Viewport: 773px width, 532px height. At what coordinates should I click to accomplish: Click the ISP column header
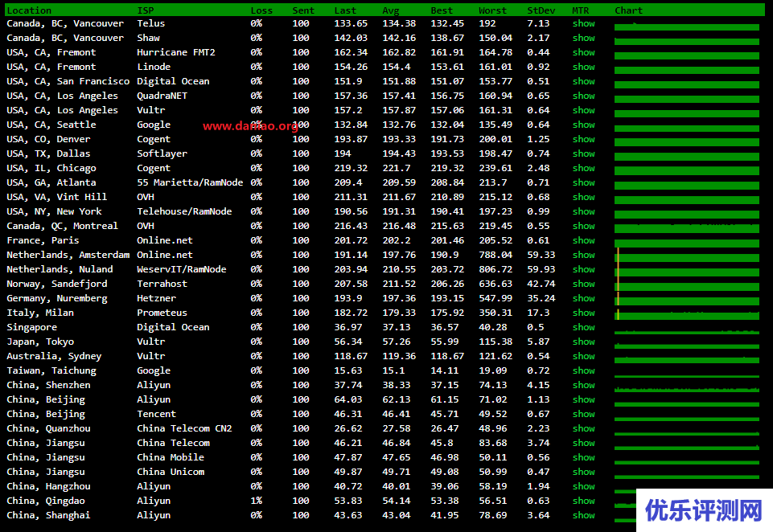(146, 10)
